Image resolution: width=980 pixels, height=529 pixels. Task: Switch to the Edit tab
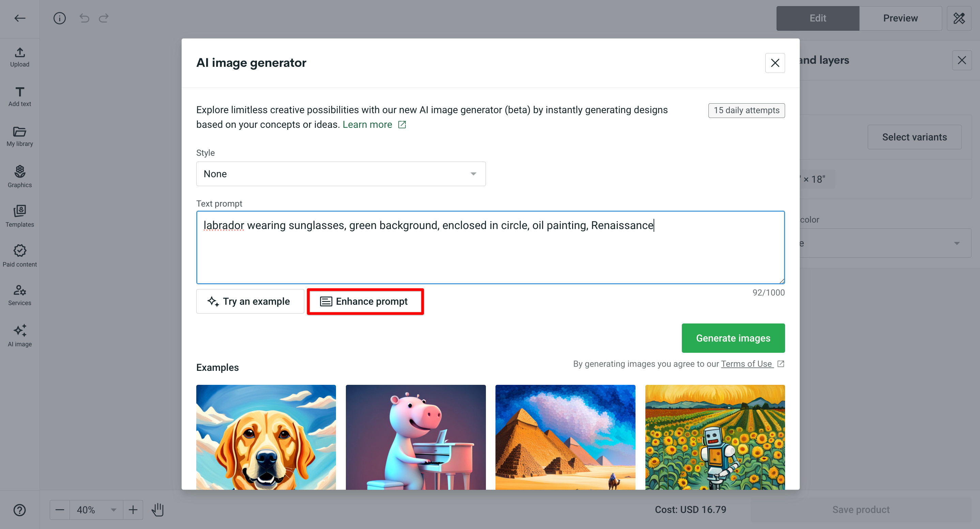(x=817, y=18)
